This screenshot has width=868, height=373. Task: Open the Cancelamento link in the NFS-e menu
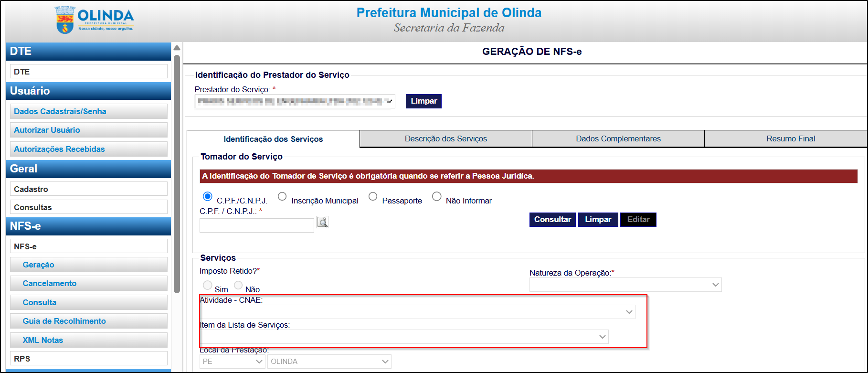50,283
